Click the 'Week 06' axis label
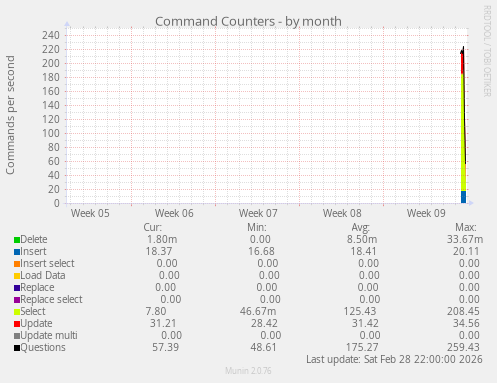The height and width of the screenshot is (383, 497). tap(174, 213)
